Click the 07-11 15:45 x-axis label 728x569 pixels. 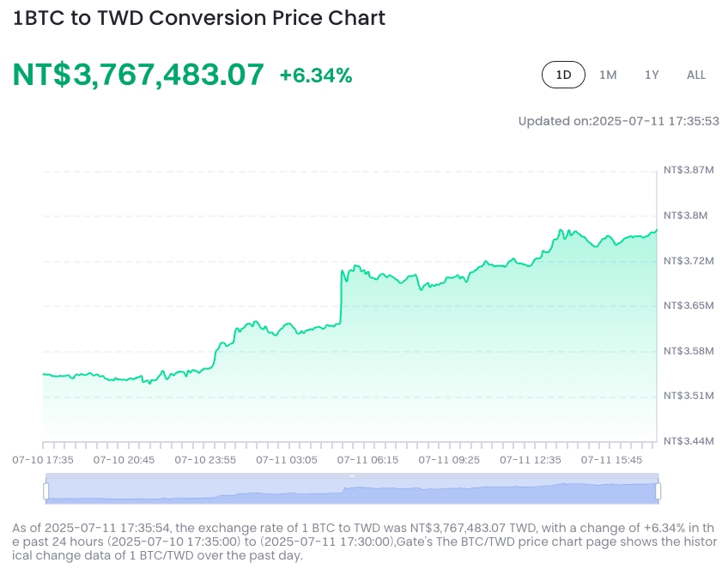611,460
